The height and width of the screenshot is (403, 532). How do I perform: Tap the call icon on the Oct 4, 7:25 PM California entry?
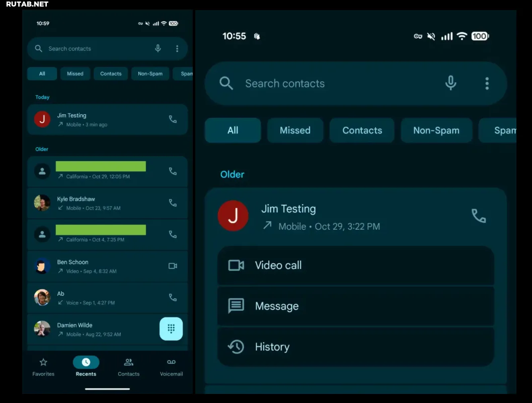173,234
